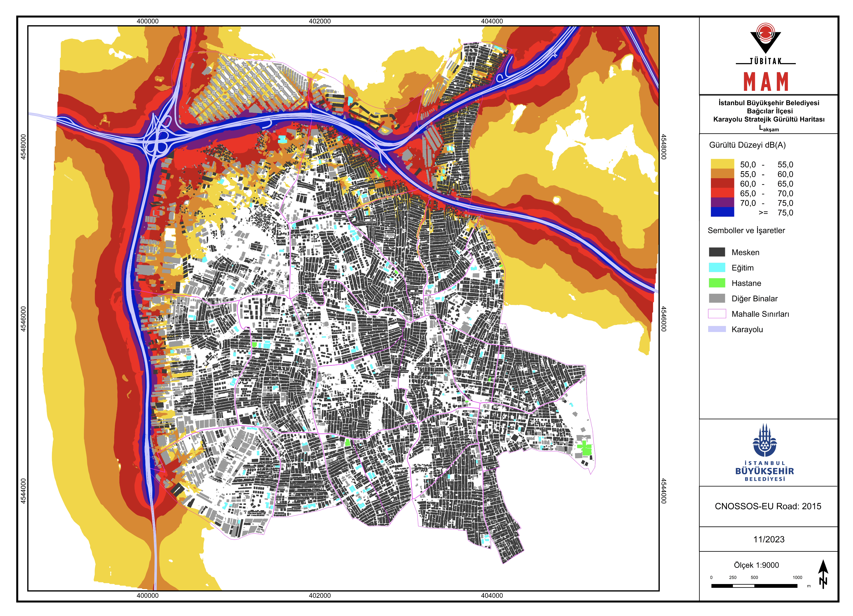This screenshot has height=616, width=853.
Task: Click the CNOSSOS-EU Road: 2015 text
Action: [x=768, y=507]
